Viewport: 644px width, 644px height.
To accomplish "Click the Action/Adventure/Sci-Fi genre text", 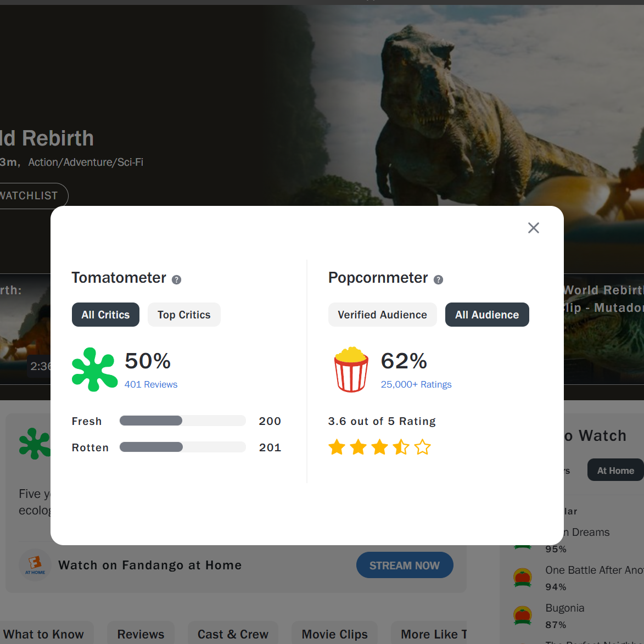I will point(86,162).
